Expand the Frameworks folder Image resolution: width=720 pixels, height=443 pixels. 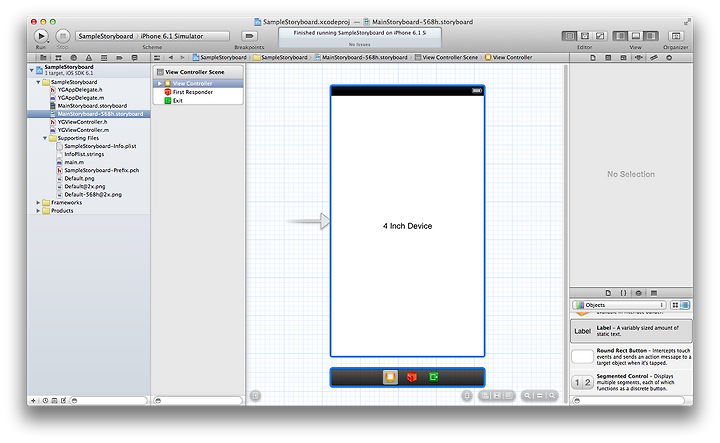(x=38, y=202)
